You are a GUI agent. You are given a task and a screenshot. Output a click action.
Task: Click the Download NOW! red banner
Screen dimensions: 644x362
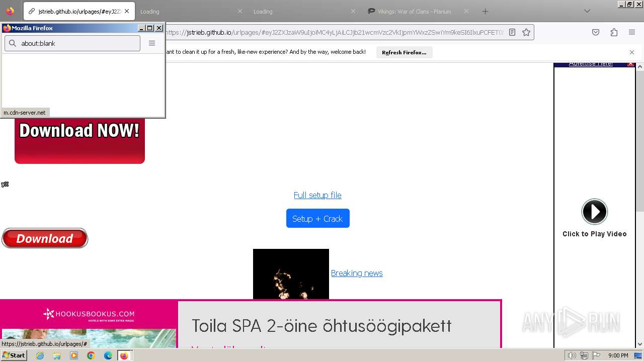point(79,141)
